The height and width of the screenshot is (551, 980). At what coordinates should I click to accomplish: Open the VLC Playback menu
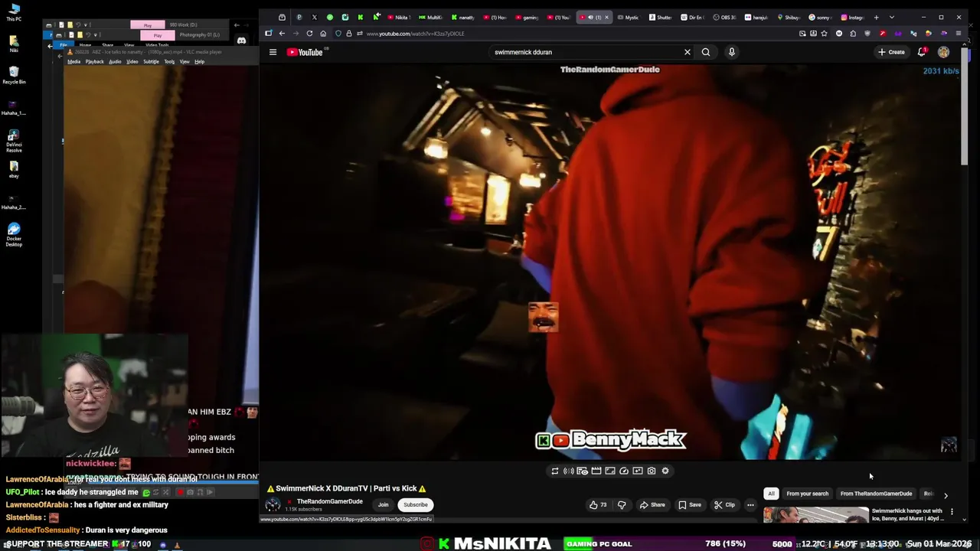pyautogui.click(x=95, y=61)
